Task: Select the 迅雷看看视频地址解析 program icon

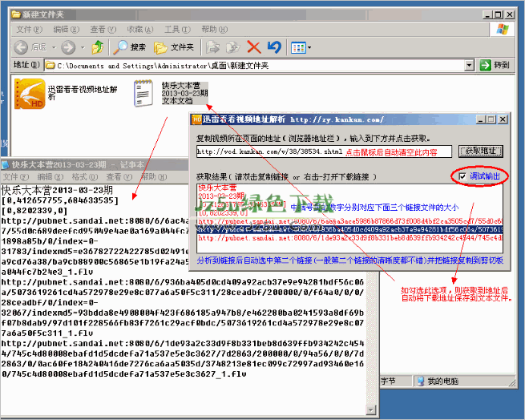Action: [x=30, y=94]
